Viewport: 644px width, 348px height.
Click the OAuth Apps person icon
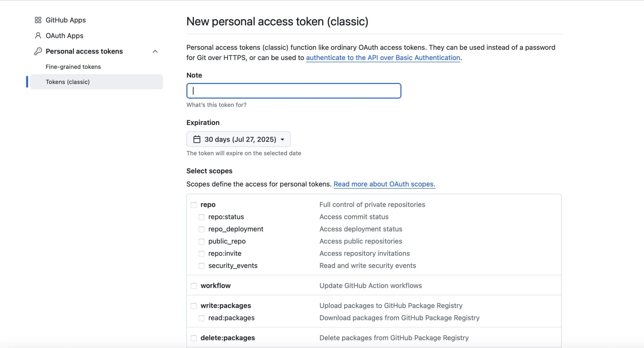coord(38,36)
